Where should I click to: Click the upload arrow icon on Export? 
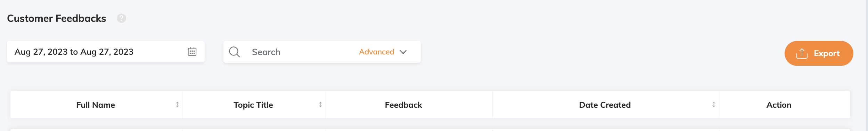pyautogui.click(x=802, y=53)
